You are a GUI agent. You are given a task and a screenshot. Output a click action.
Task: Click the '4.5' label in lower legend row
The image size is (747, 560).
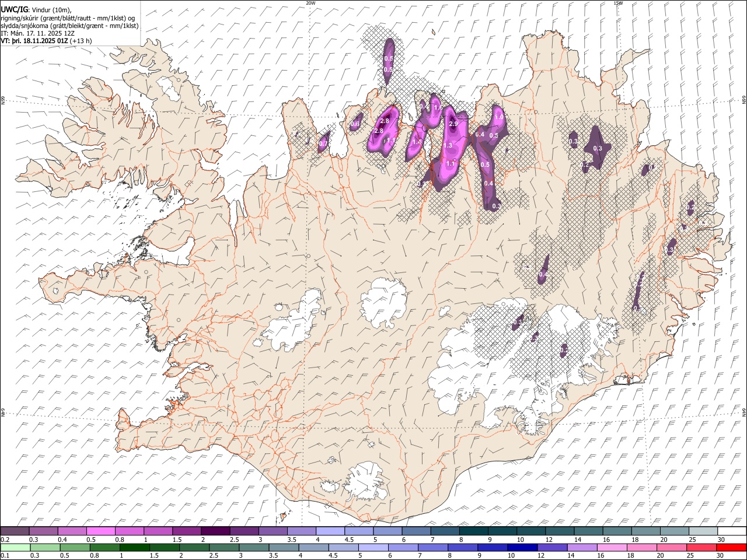tap(333, 556)
